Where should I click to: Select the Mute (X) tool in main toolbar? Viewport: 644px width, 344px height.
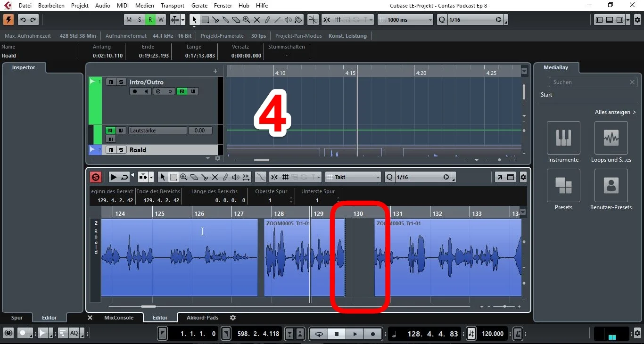[x=257, y=20]
